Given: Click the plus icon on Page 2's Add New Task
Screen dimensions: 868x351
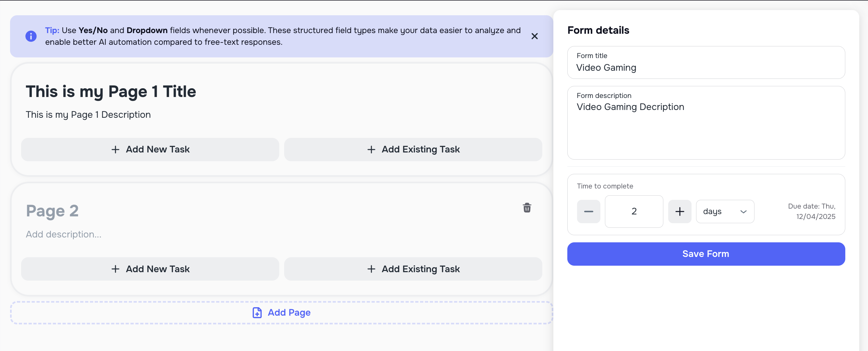Looking at the screenshot, I should pyautogui.click(x=115, y=269).
